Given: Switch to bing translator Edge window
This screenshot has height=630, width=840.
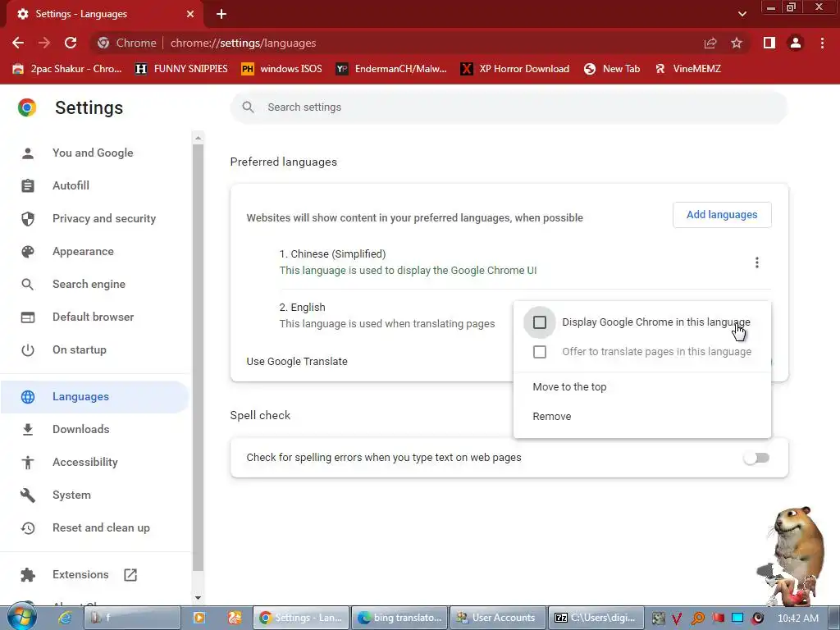Looking at the screenshot, I should click(x=399, y=618).
